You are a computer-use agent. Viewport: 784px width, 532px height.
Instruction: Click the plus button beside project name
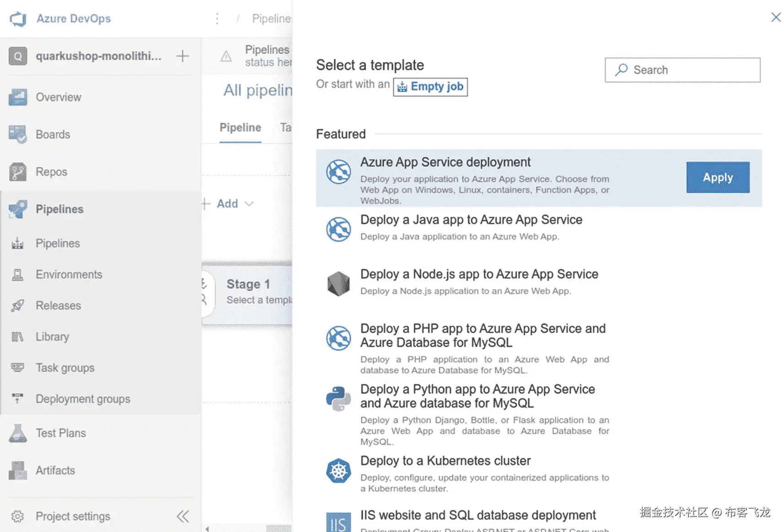[x=183, y=56]
